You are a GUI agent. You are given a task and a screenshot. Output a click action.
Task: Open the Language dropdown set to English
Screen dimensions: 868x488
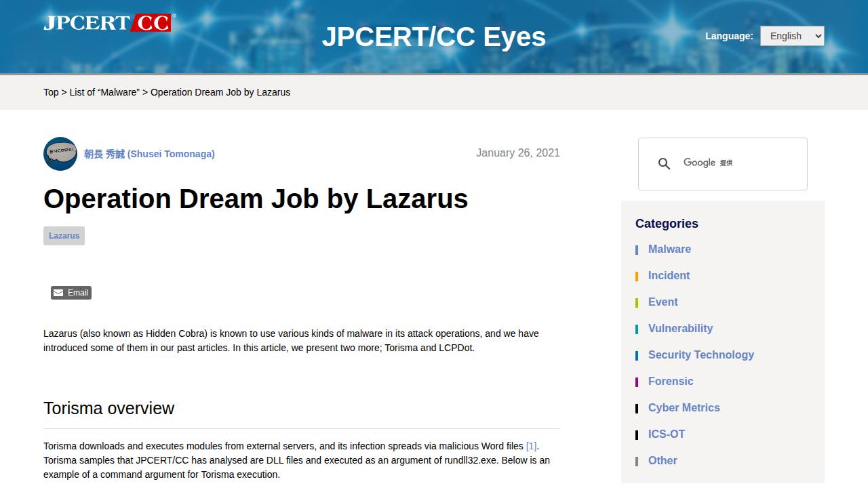coord(792,36)
